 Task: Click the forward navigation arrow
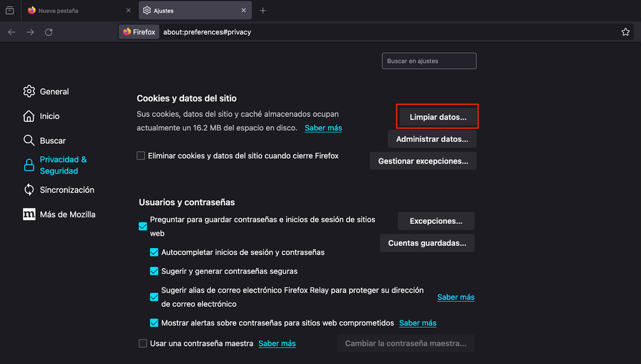[30, 31]
